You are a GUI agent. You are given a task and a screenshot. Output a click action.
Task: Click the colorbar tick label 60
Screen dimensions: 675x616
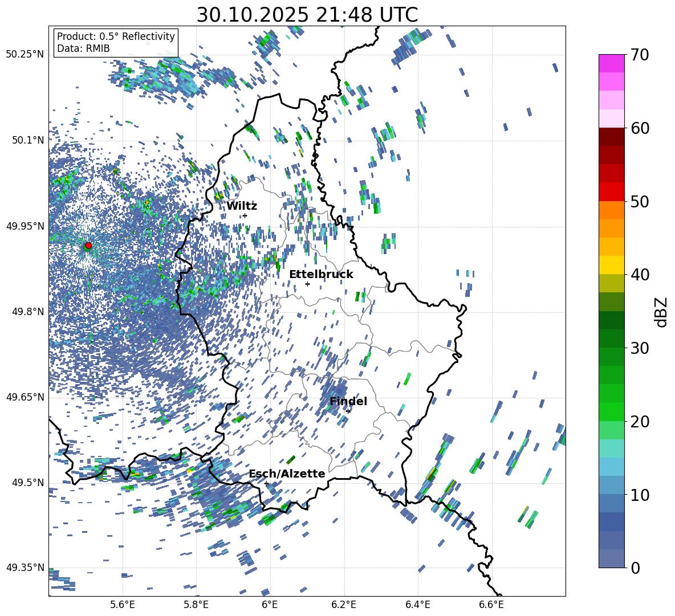pyautogui.click(x=639, y=128)
